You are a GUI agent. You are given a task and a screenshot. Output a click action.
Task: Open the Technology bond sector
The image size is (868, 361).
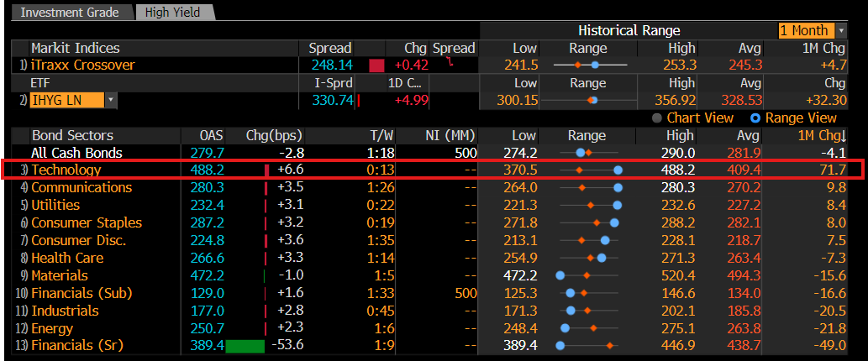tap(66, 170)
